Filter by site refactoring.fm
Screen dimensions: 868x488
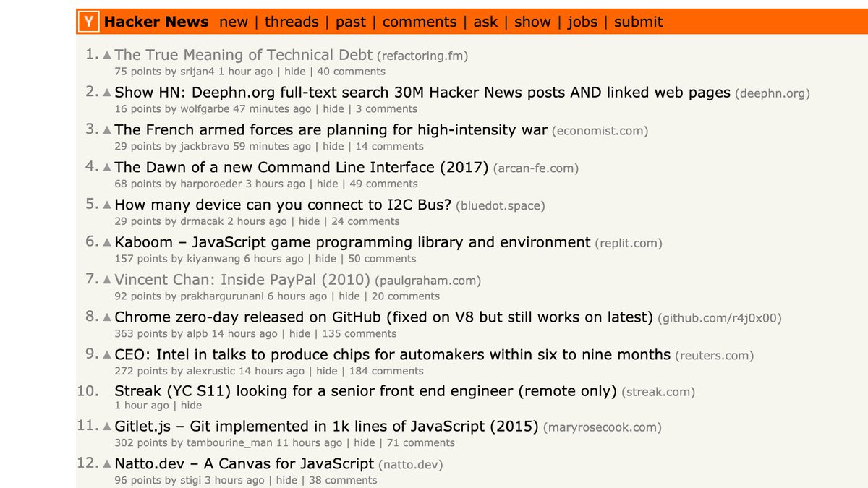coord(424,56)
